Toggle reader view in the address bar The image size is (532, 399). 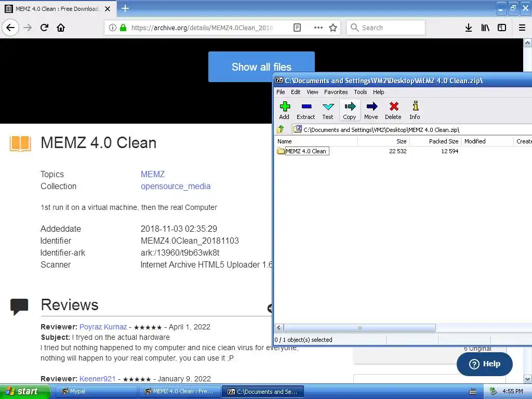(x=297, y=28)
